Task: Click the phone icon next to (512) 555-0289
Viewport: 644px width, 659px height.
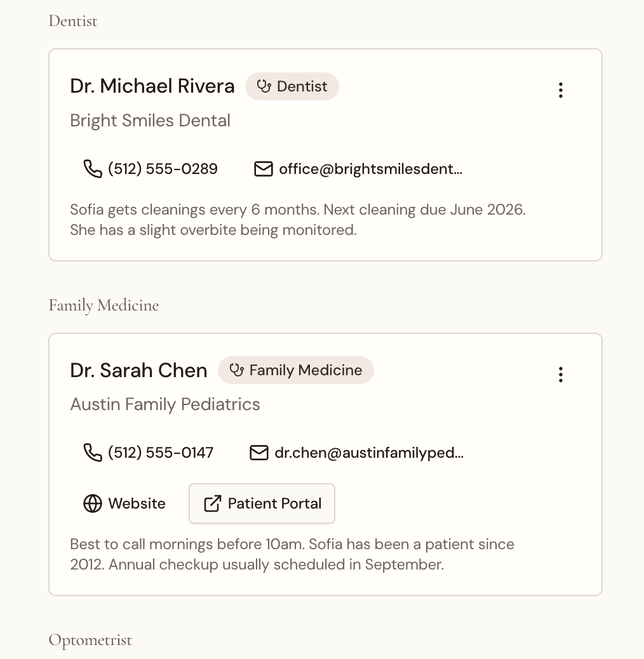Action: 93,169
